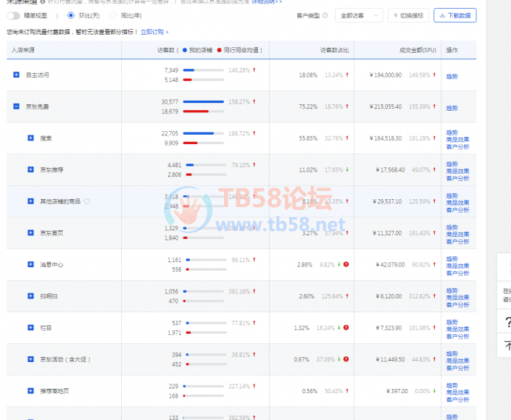Click the visitor count 7,349 for 自主访问
The width and height of the screenshot is (511, 420).
pyautogui.click(x=171, y=70)
